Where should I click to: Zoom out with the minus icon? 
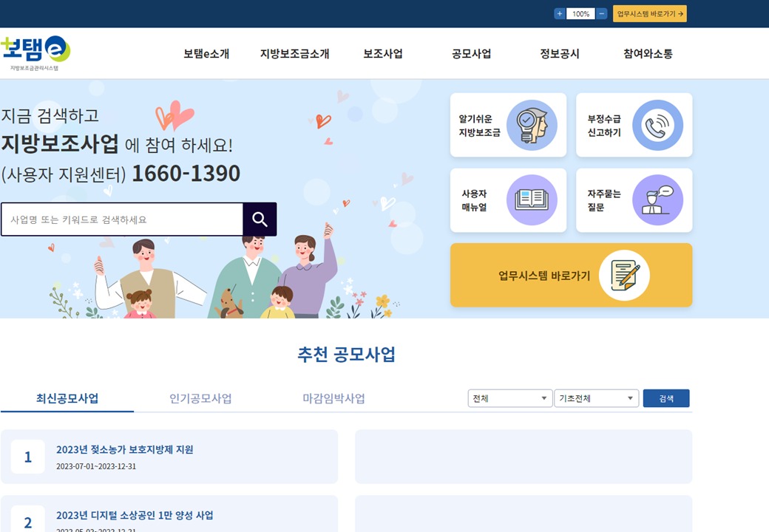pyautogui.click(x=602, y=13)
